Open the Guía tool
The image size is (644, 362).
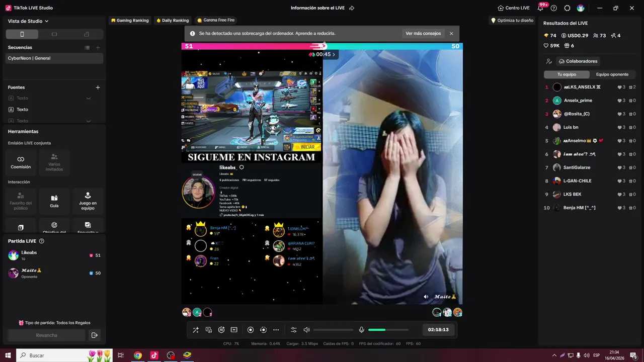(x=54, y=202)
